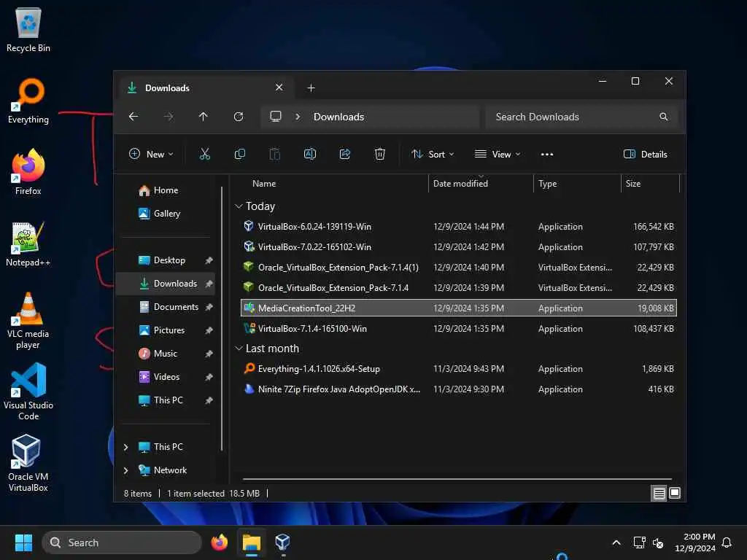Viewport: 747px width, 560px height.
Task: Add a new Explorer tab
Action: [311, 88]
